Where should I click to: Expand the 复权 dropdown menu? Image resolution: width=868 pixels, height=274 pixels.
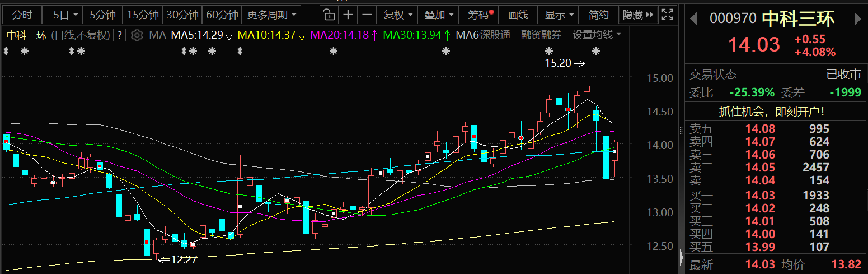click(397, 15)
